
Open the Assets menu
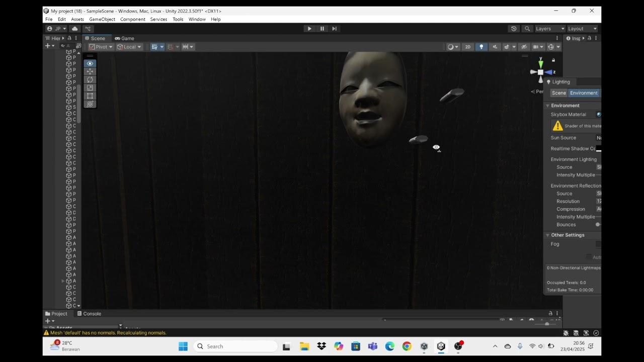pyautogui.click(x=77, y=19)
